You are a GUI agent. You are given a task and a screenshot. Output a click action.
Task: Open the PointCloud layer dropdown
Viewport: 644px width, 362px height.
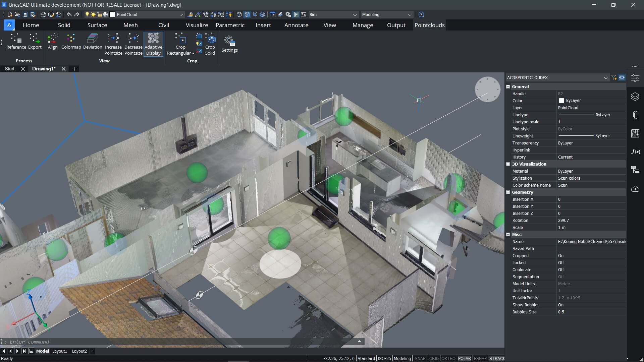[x=181, y=15]
